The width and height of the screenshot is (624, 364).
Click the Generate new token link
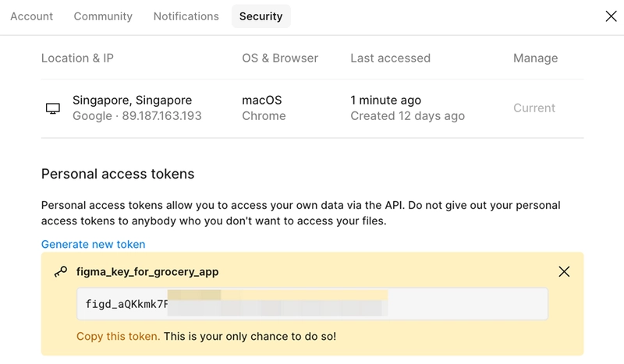[93, 244]
